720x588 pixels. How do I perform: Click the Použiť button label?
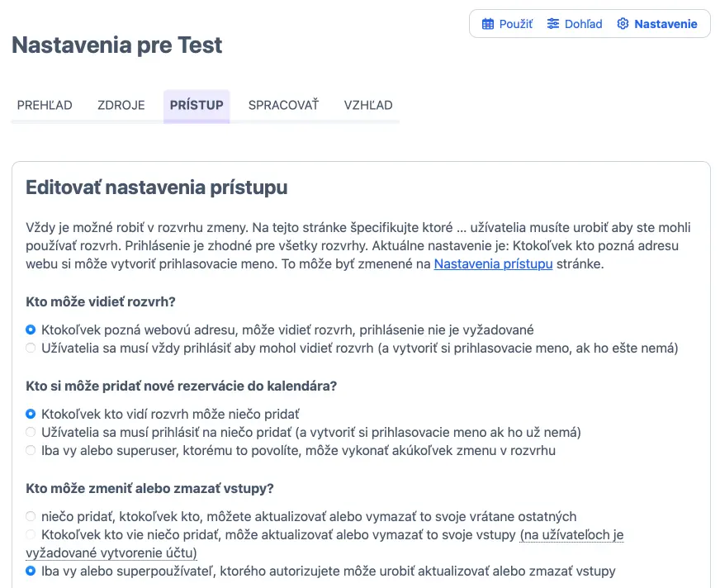[516, 24]
